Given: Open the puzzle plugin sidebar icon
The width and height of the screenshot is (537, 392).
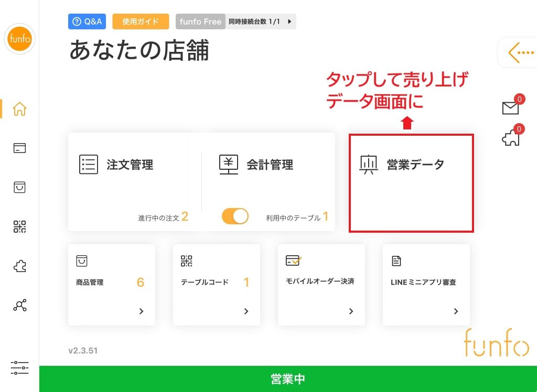Looking at the screenshot, I should (19, 266).
